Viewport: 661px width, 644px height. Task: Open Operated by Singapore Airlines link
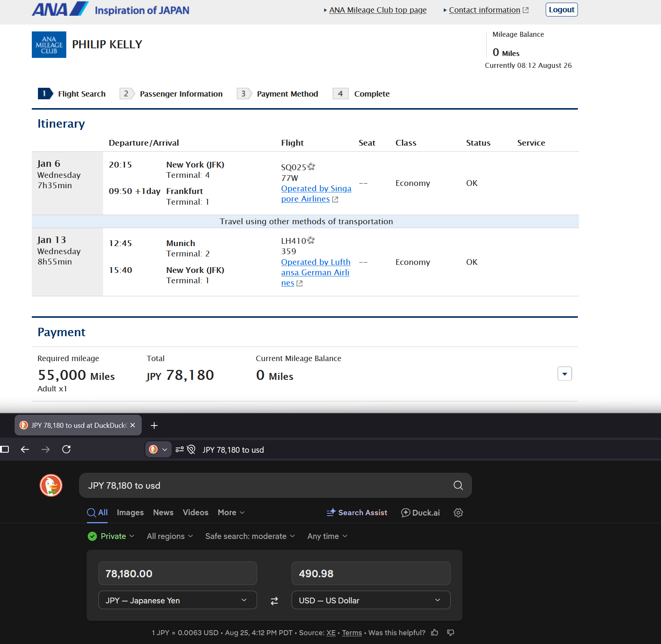[316, 194]
